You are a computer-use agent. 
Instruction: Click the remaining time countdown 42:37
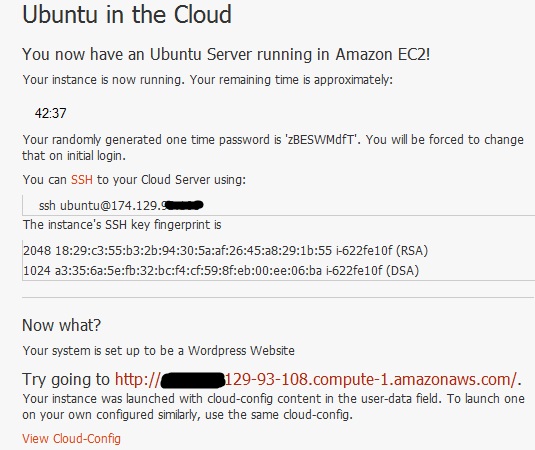coord(50,113)
